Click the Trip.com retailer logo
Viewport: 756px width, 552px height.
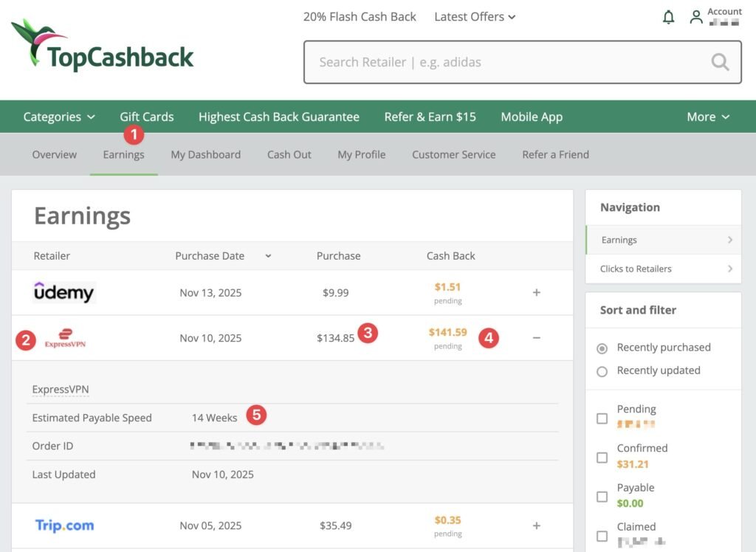(64, 526)
